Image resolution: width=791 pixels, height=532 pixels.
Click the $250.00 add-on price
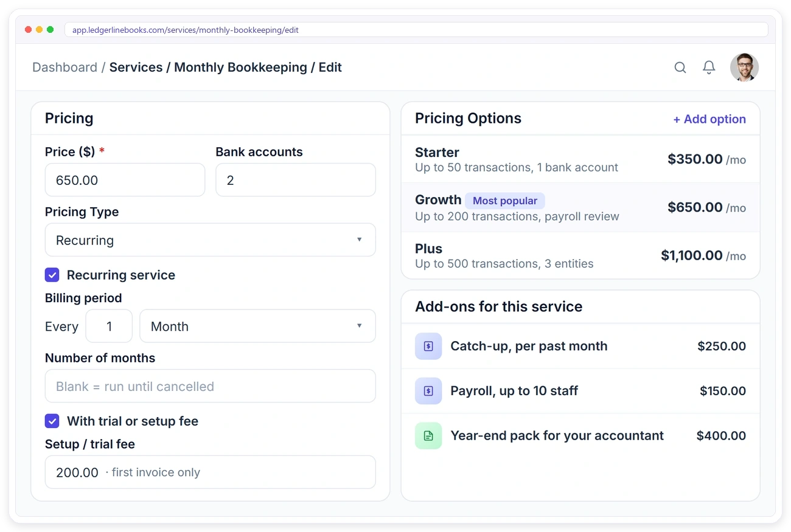(722, 346)
